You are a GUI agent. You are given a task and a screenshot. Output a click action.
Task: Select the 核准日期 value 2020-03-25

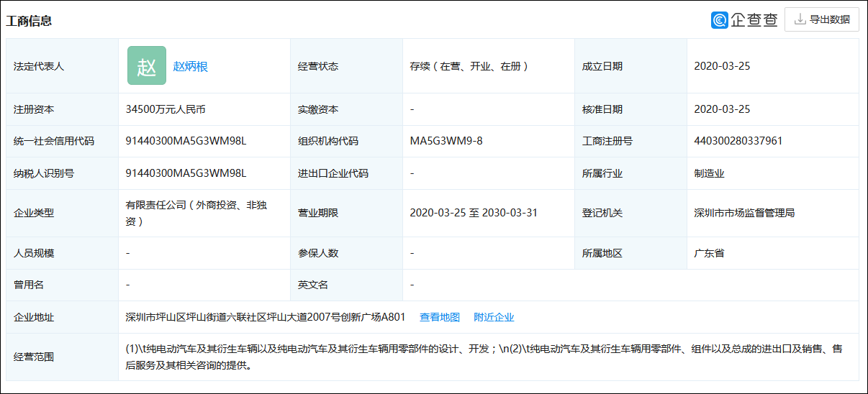pos(722,109)
